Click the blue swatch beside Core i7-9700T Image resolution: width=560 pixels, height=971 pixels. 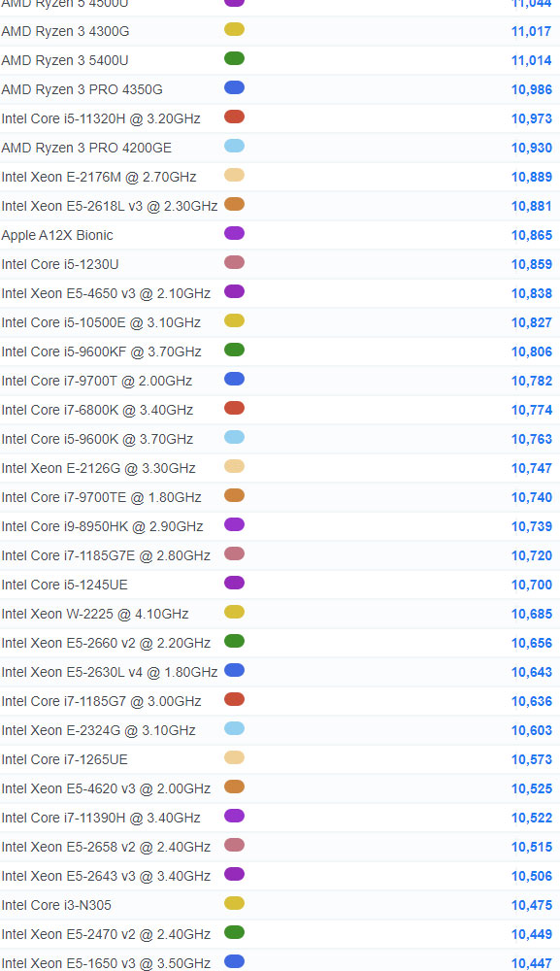234,379
